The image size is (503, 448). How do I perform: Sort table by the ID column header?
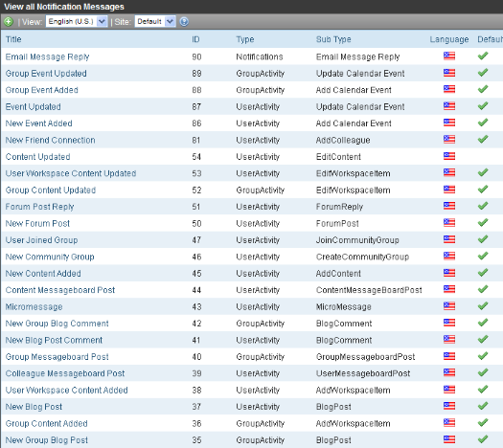[x=195, y=39]
